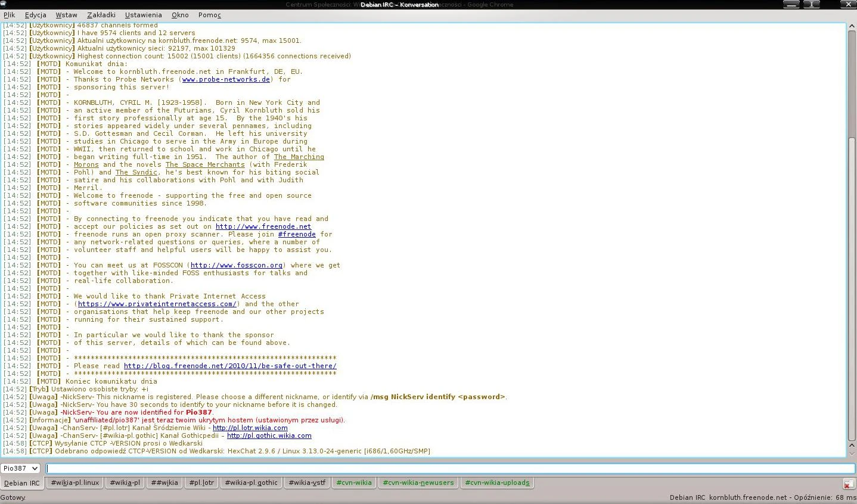Open the Plik menu

(9, 15)
